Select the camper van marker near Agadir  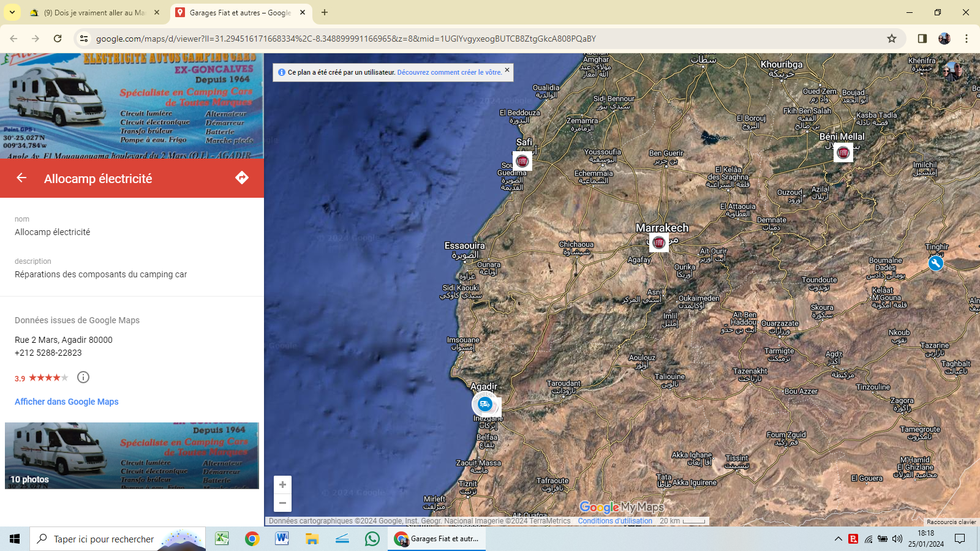tap(484, 404)
